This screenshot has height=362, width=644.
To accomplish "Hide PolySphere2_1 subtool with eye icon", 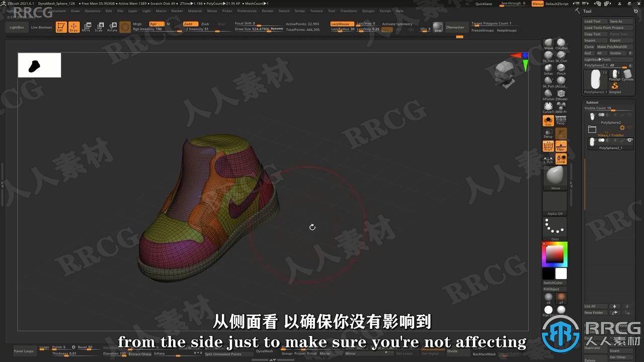I will (629, 140).
